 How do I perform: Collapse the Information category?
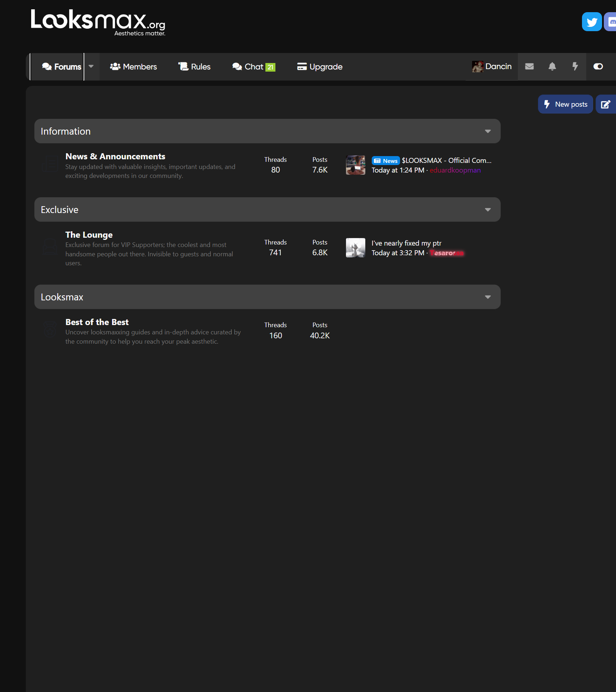[488, 131]
